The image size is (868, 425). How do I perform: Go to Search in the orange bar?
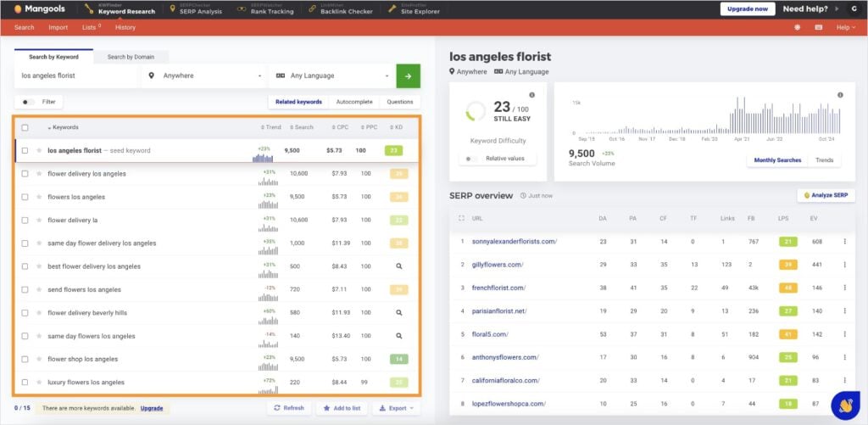25,27
